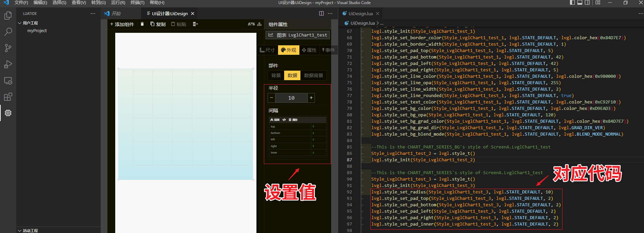
Task: Increase radius with the plus stepper
Action: [x=311, y=98]
